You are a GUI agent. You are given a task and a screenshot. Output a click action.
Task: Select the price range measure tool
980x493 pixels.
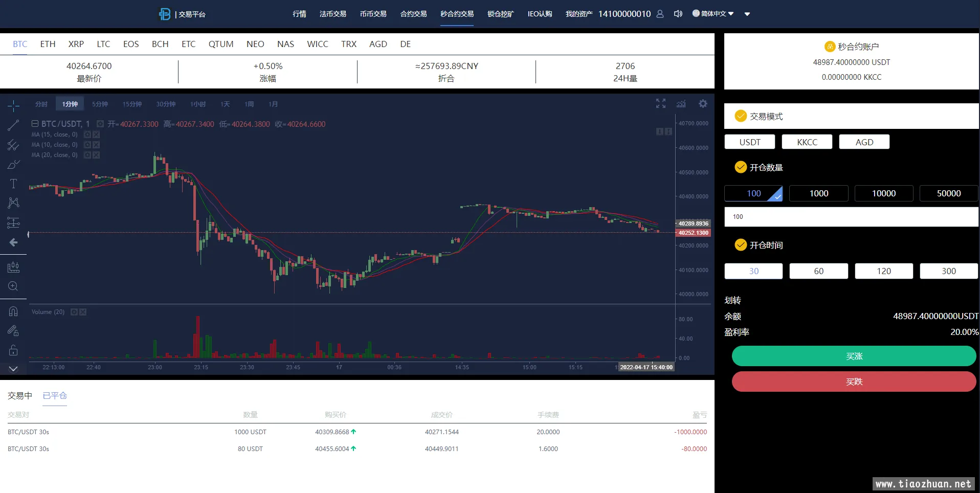(13, 267)
